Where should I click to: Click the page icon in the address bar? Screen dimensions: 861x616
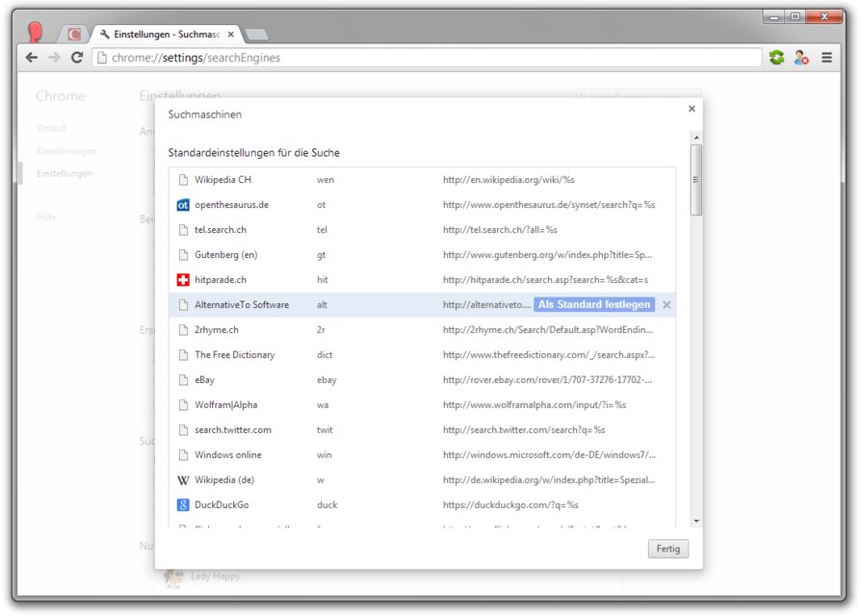pyautogui.click(x=102, y=58)
